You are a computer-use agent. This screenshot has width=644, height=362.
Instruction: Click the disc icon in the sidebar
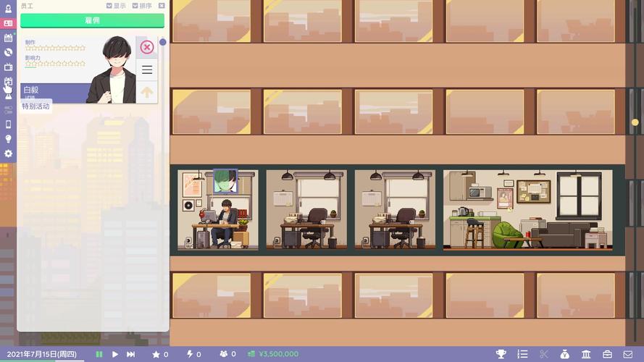(x=8, y=52)
